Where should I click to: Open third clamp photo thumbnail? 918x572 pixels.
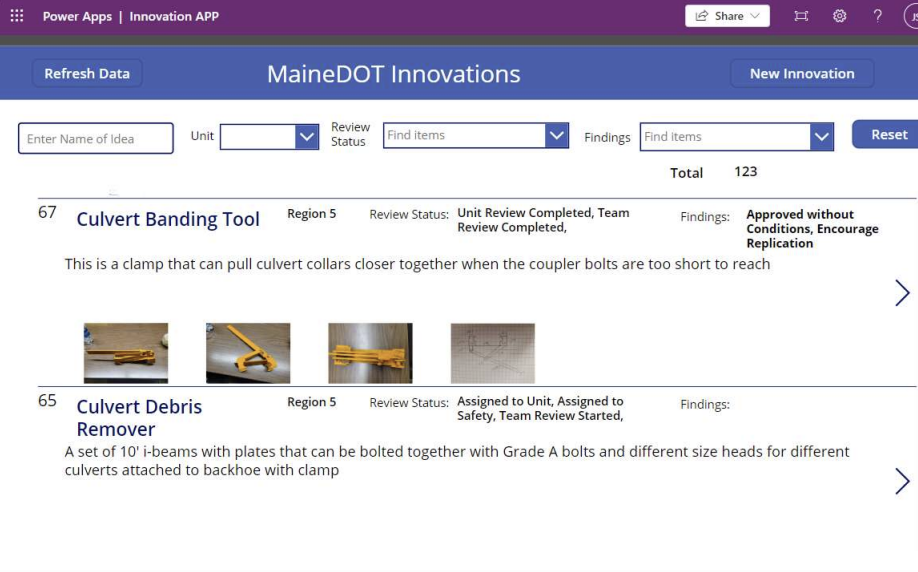(x=370, y=353)
